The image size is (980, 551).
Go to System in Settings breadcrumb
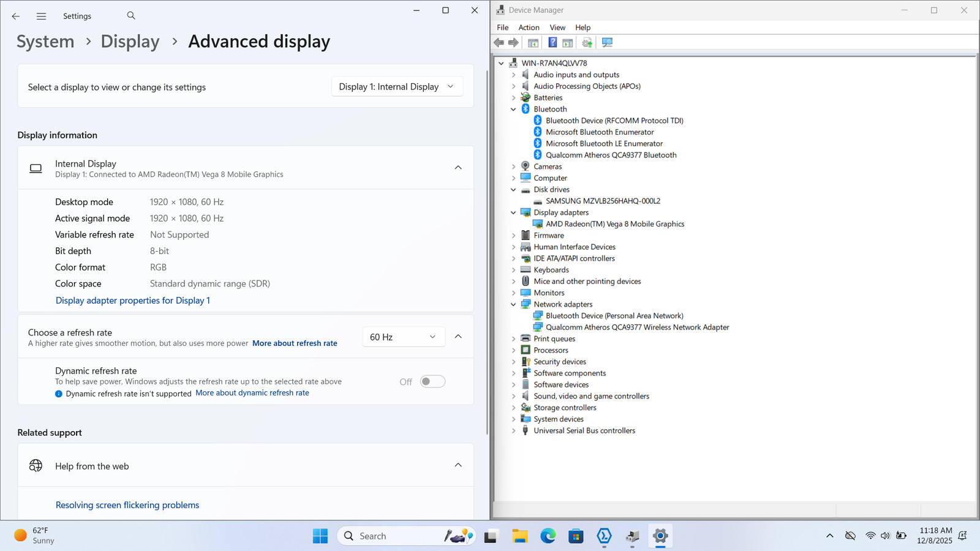tap(45, 42)
